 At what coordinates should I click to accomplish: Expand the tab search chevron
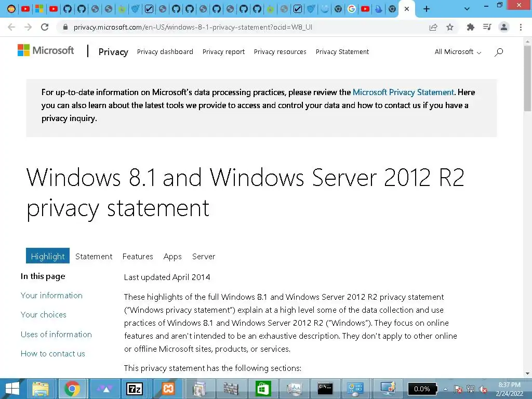(467, 9)
